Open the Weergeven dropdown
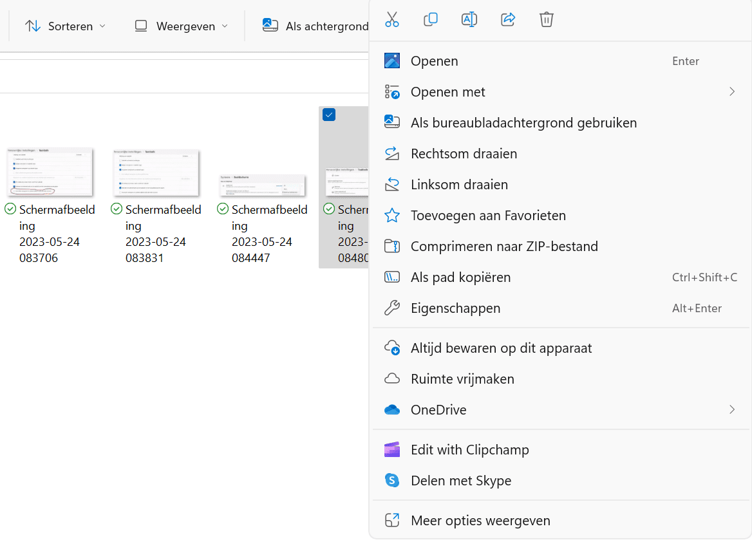 coord(182,26)
